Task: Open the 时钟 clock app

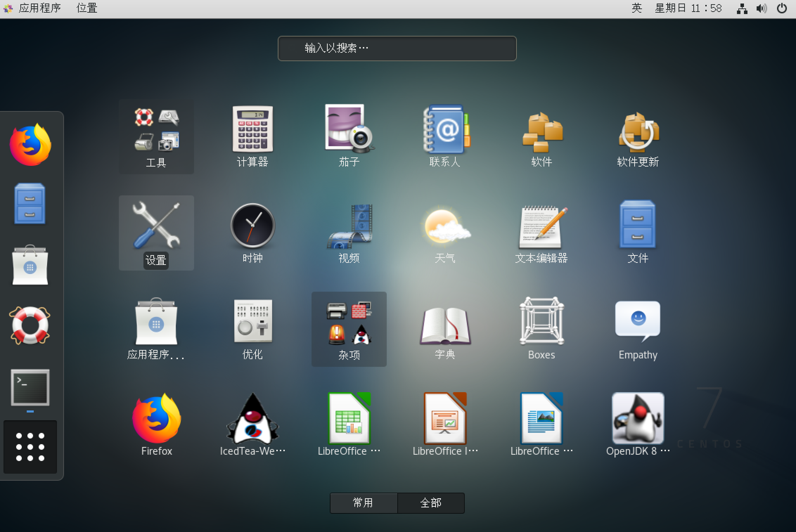Action: click(x=252, y=226)
